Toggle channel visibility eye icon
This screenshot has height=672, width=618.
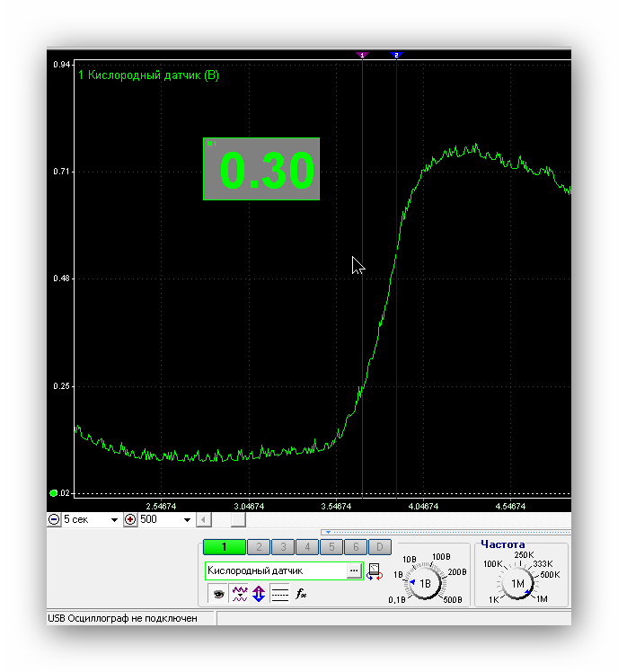(x=218, y=594)
